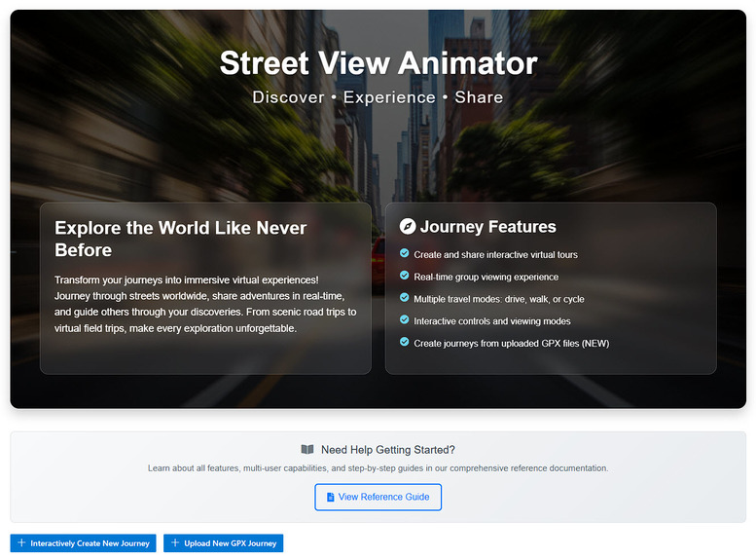The height and width of the screenshot is (558, 756).
Task: Click 'Interactive controls and viewing modes' text
Action: 492,321
